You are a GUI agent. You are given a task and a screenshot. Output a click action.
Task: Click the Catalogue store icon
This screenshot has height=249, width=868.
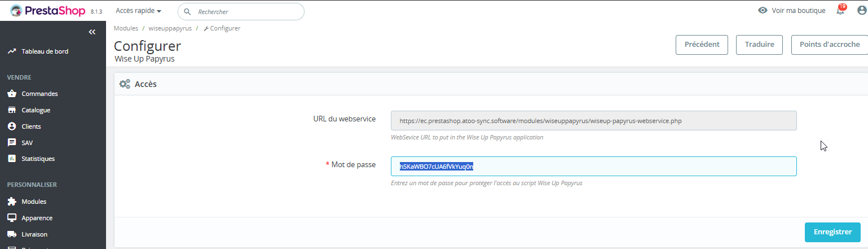pos(11,110)
